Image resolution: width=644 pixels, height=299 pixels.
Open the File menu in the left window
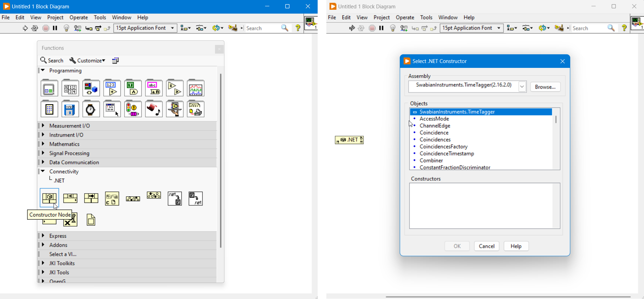(6, 17)
